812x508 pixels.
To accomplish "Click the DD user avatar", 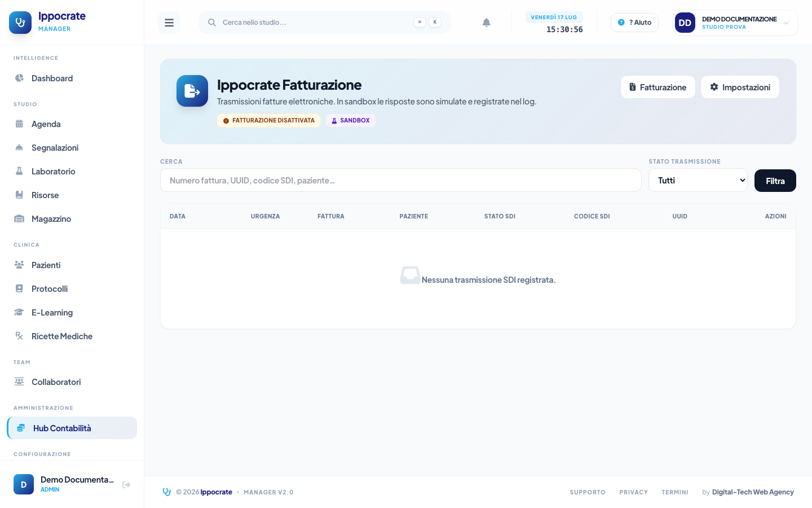I will [685, 23].
